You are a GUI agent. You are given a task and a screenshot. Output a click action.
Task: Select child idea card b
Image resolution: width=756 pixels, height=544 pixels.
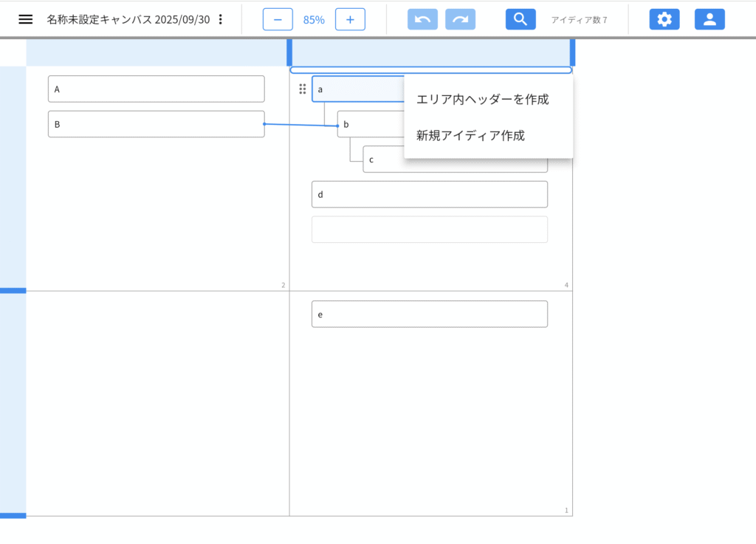click(x=369, y=124)
